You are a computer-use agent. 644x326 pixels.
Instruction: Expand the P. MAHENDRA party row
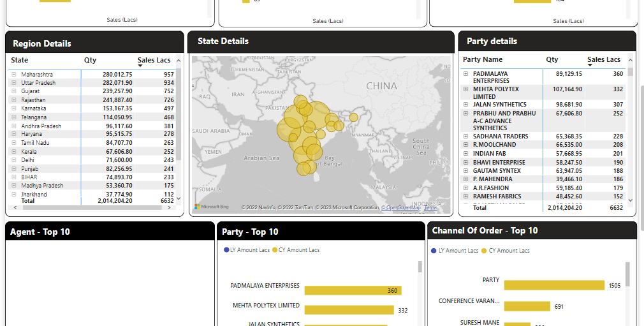click(x=465, y=179)
